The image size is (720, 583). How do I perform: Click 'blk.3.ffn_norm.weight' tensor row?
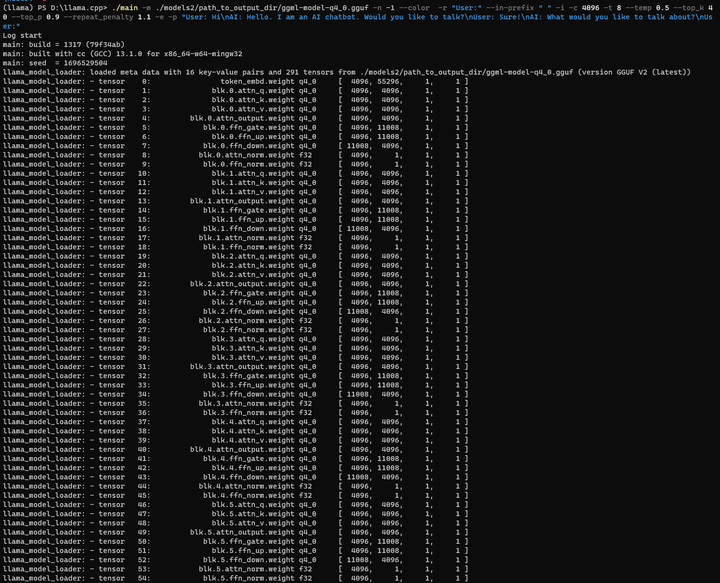click(235, 413)
